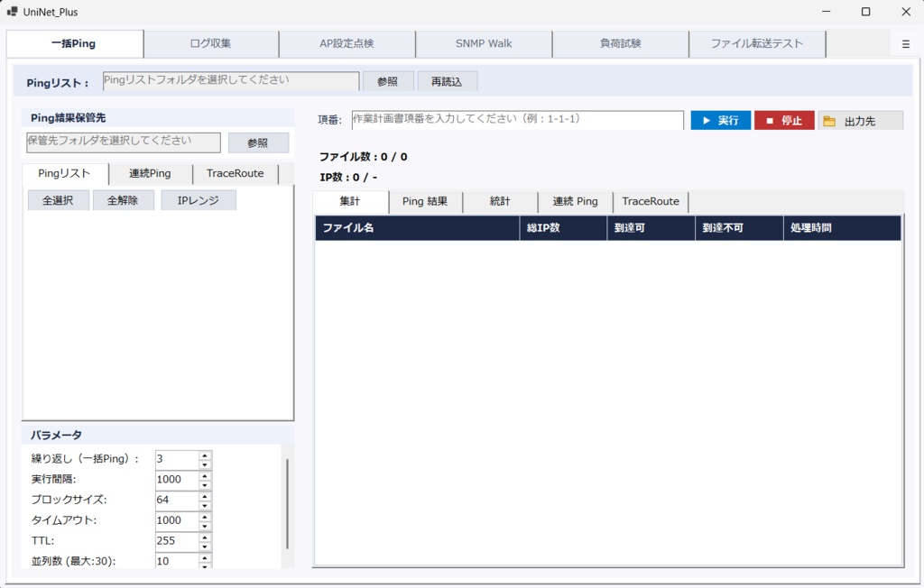Click the 実行 play button
This screenshot has width=924, height=588.
721,120
